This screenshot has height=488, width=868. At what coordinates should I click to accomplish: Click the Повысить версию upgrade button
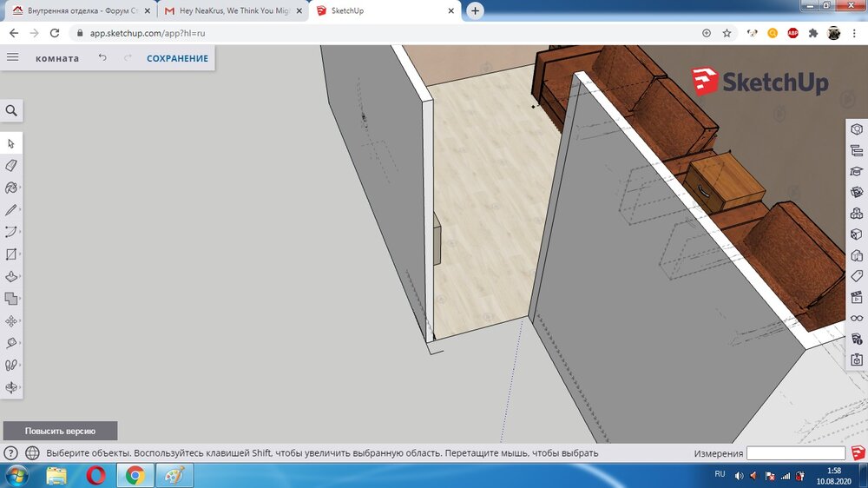61,431
